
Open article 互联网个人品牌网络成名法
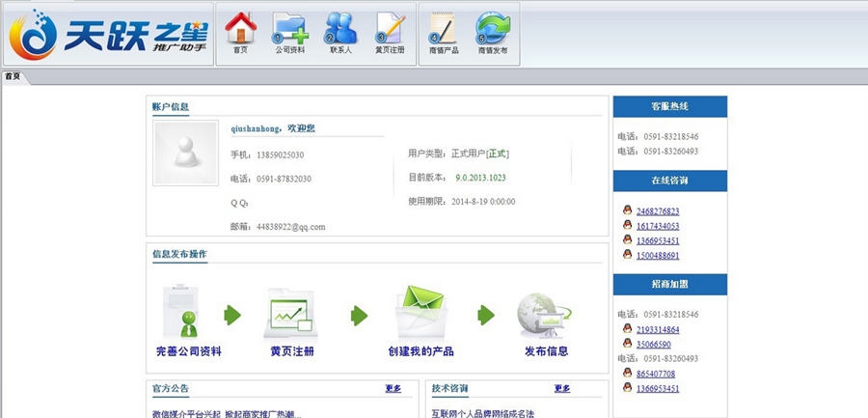click(483, 413)
